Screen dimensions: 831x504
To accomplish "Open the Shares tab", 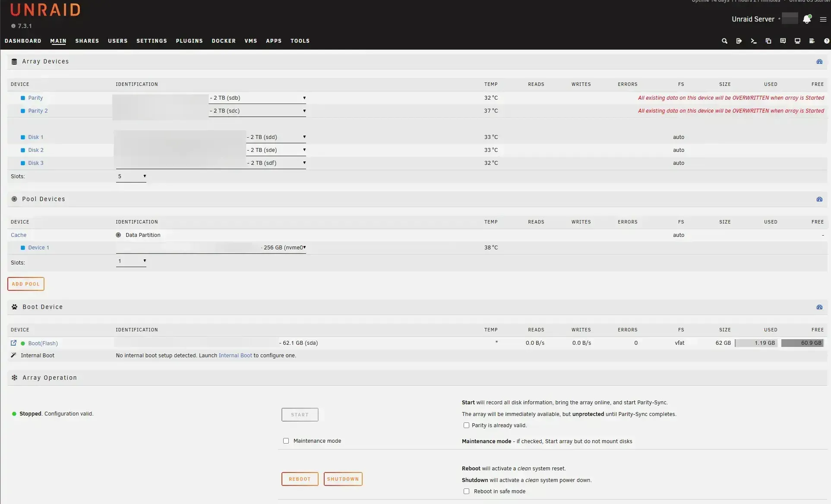I will point(87,41).
